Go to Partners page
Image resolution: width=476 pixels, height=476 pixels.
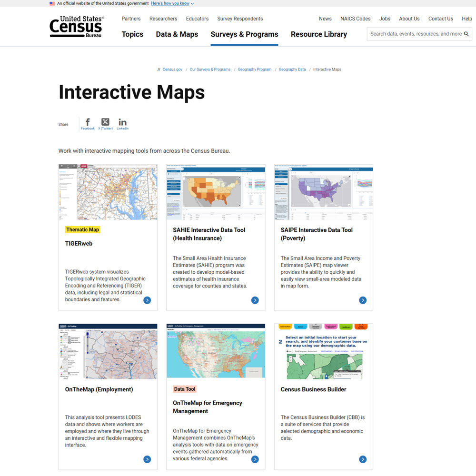pos(131,19)
